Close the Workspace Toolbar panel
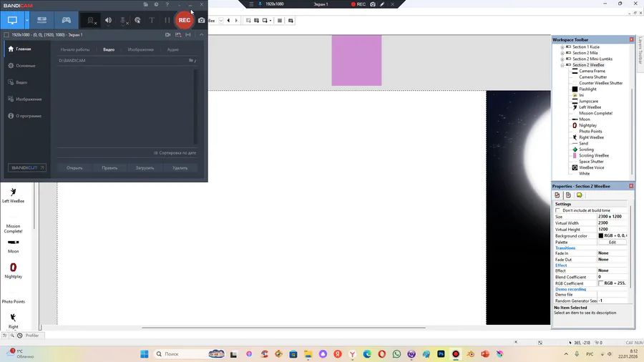Image resolution: width=644 pixels, height=362 pixels. (631, 39)
